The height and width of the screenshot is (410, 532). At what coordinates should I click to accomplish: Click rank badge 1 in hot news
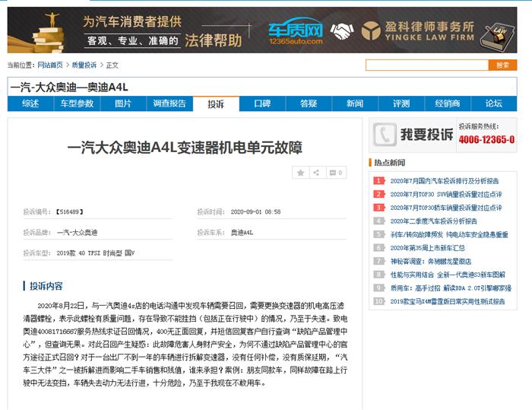coord(378,181)
